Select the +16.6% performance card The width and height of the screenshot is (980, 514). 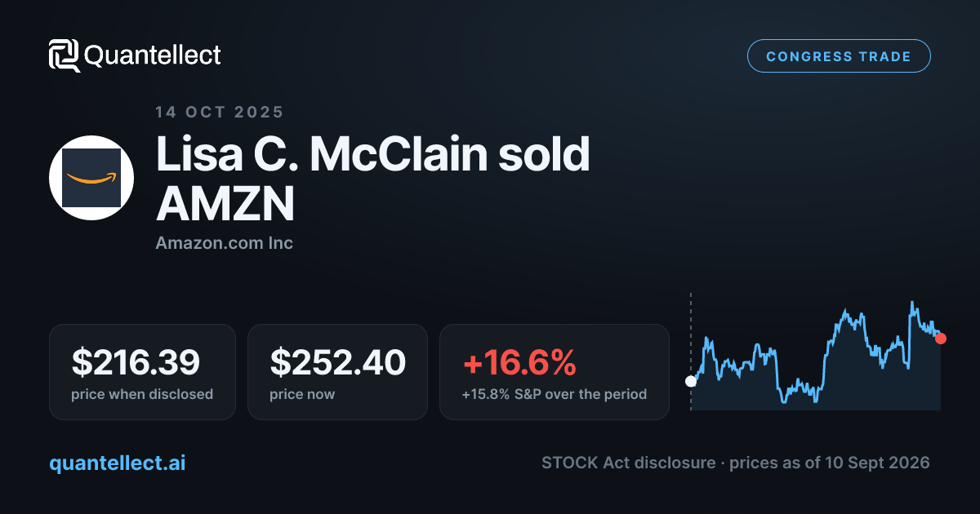(555, 372)
